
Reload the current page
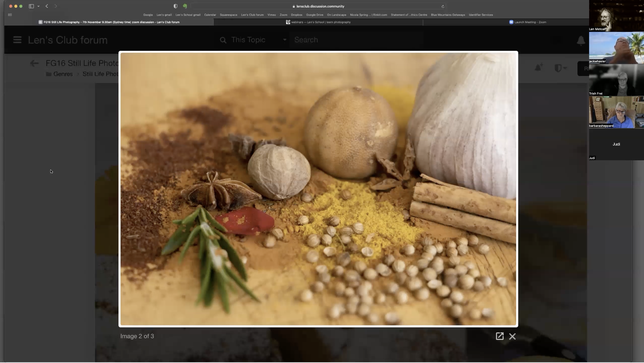443,6
